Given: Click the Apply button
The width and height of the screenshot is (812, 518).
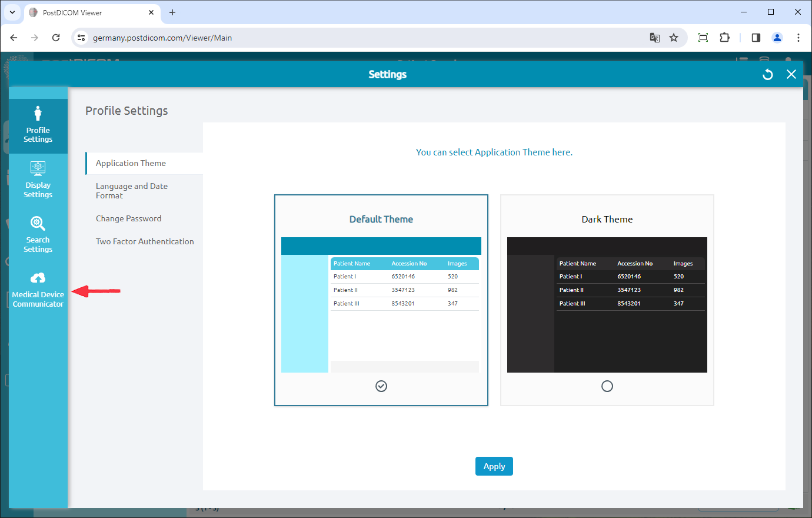Looking at the screenshot, I should 494,466.
